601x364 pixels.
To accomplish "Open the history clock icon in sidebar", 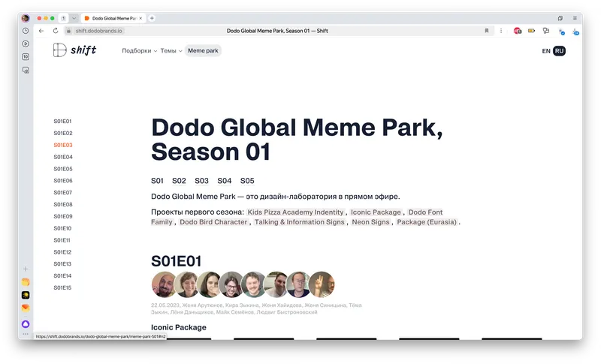I will [26, 31].
